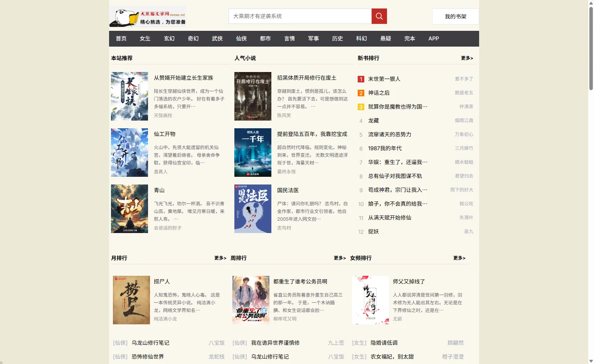Open the novel title 仙工开物
The height and width of the screenshot is (364, 594).
point(165,134)
